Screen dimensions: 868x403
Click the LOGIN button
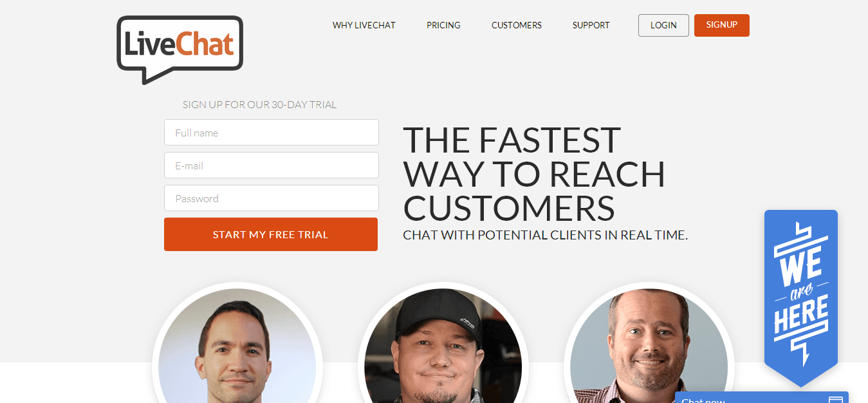[663, 25]
